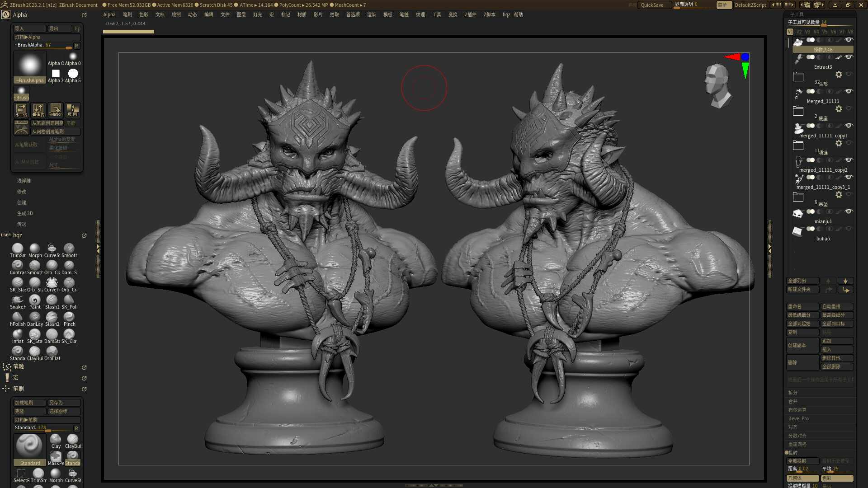
Task: Toggle visibility of Extract3 subtool
Action: pyautogui.click(x=849, y=57)
